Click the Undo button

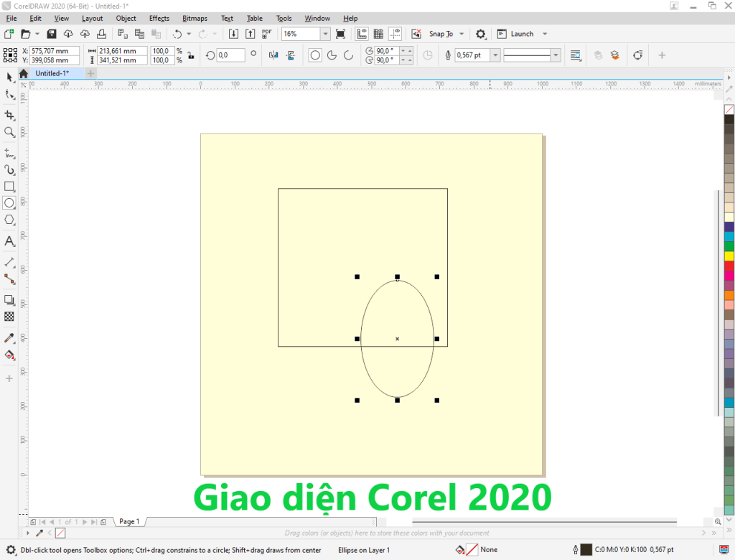click(177, 34)
